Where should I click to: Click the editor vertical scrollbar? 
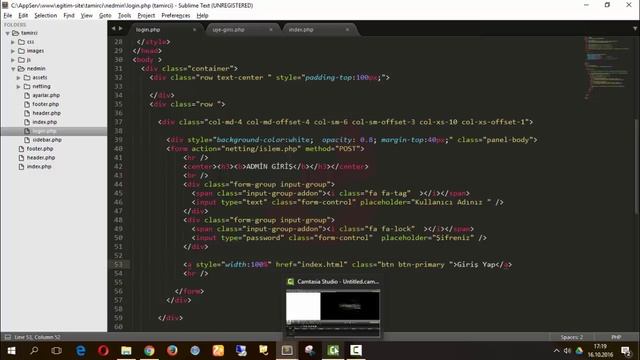[x=636, y=167]
